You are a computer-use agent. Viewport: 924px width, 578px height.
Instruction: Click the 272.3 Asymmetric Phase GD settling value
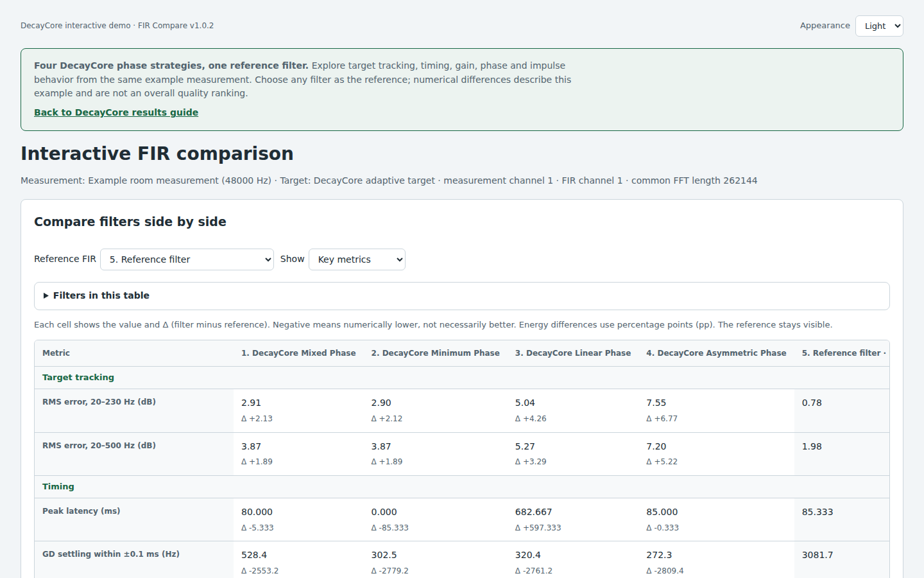tap(659, 555)
